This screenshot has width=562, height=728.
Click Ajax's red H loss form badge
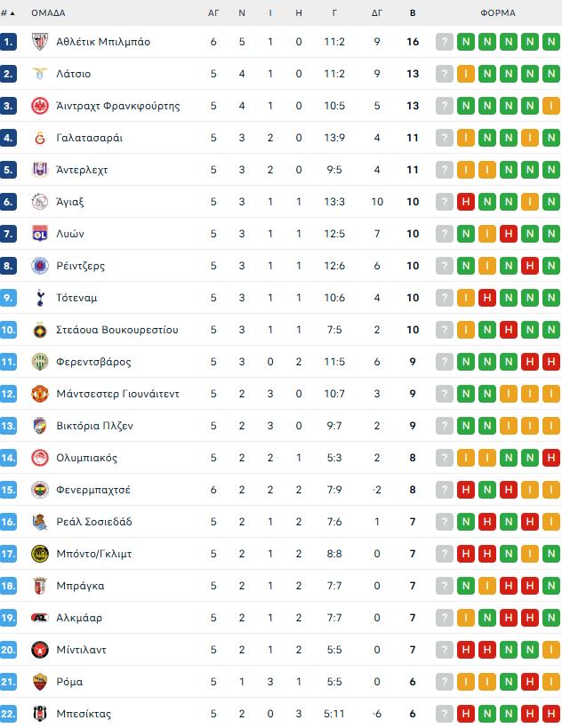(x=466, y=202)
